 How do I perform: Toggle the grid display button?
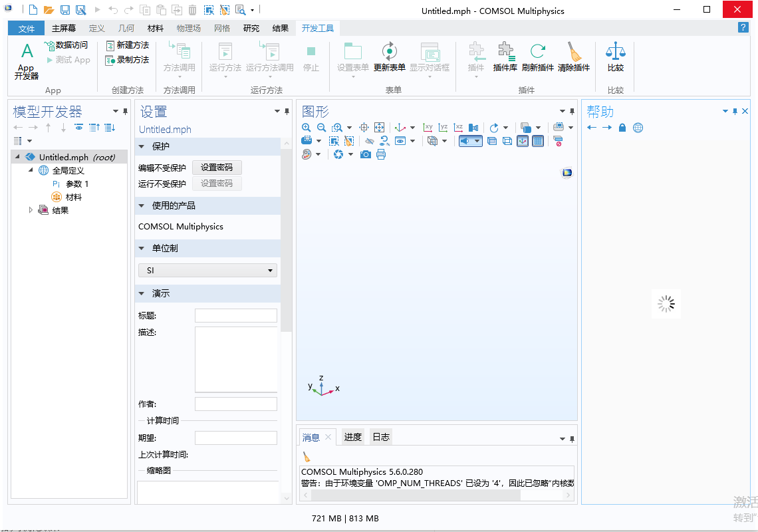click(x=537, y=141)
